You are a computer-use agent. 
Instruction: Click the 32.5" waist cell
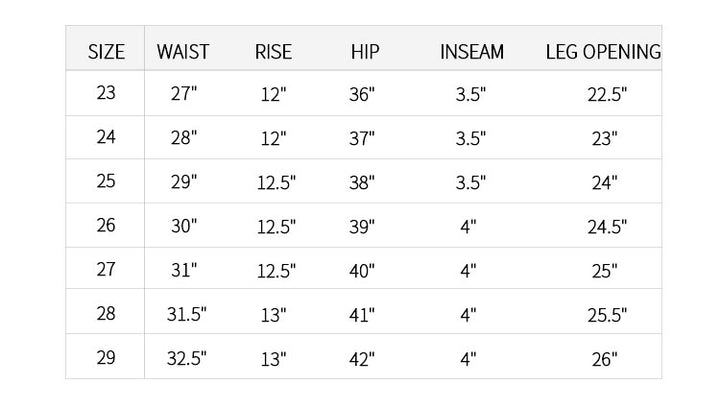(x=186, y=359)
